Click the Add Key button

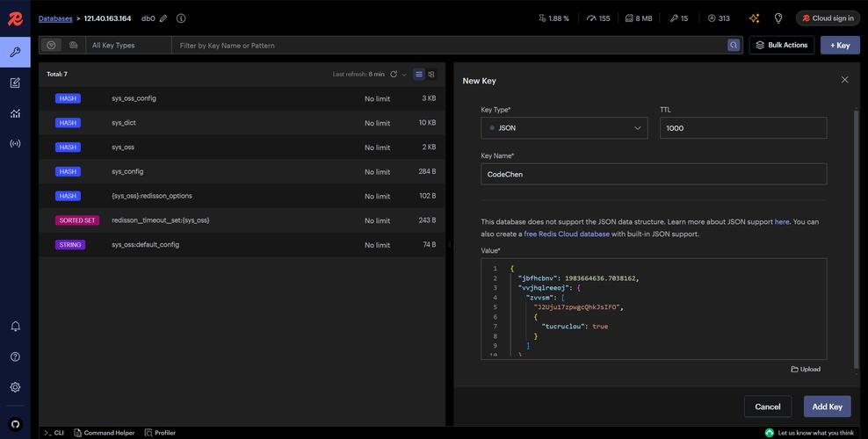[827, 407]
